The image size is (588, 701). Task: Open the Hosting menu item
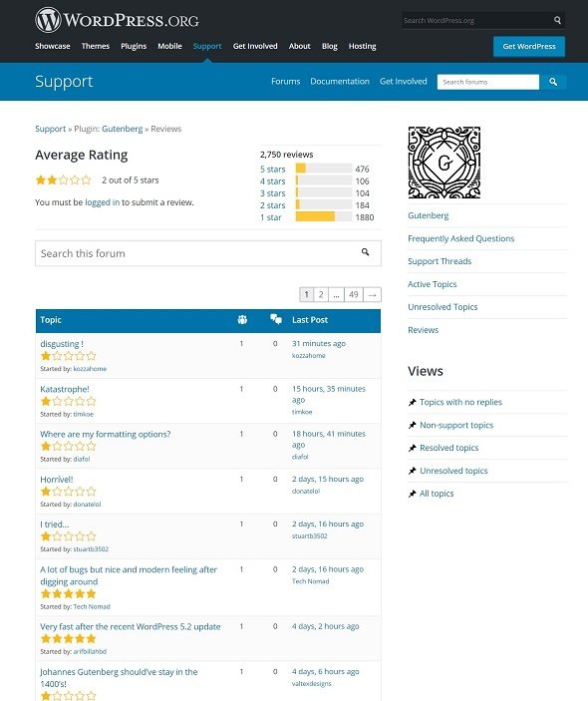[x=363, y=46]
